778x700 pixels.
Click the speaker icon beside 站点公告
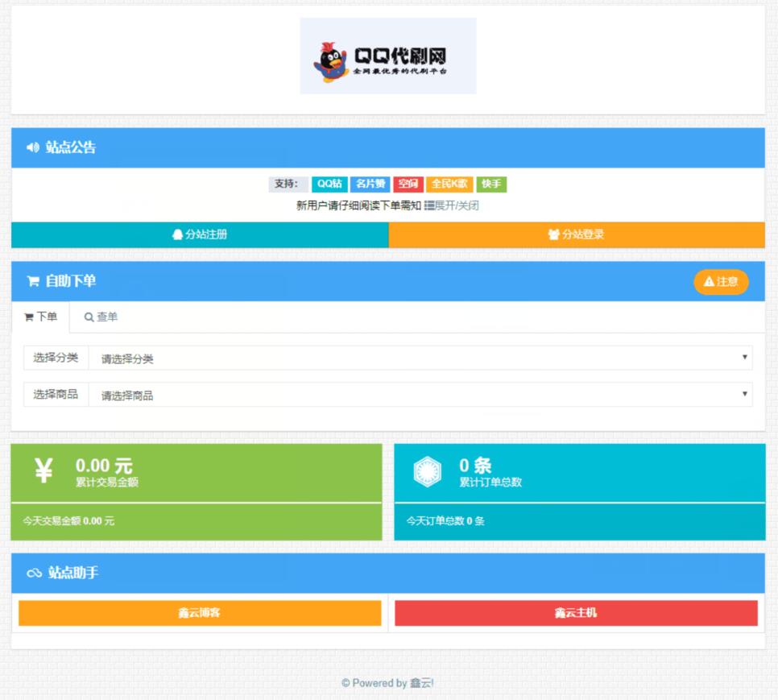33,147
